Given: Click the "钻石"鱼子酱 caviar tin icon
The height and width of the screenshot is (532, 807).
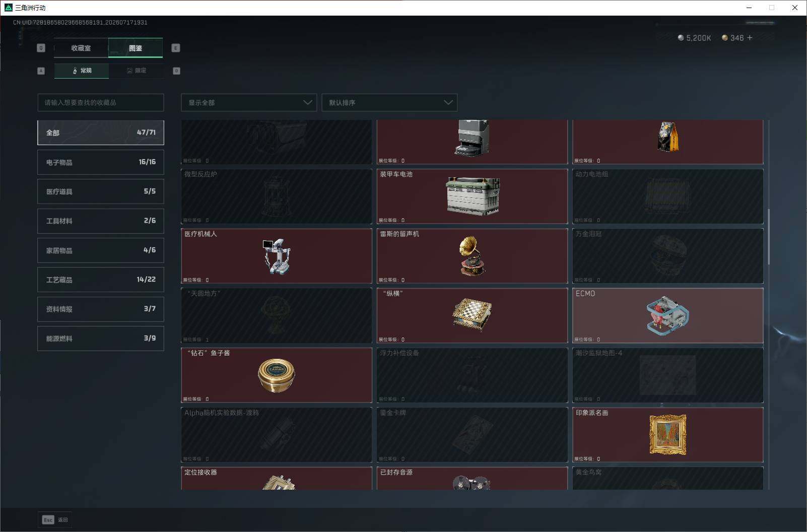Looking at the screenshot, I should (x=276, y=375).
